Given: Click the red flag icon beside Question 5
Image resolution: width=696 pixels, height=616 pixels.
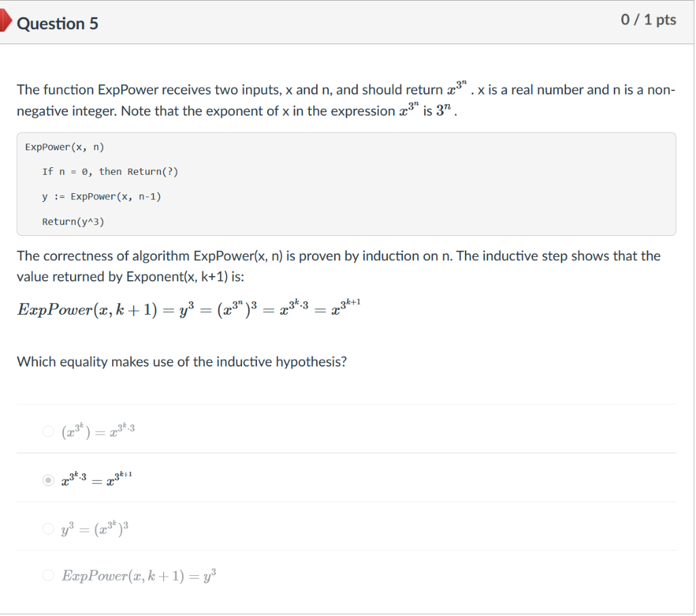Looking at the screenshot, I should coord(5,20).
